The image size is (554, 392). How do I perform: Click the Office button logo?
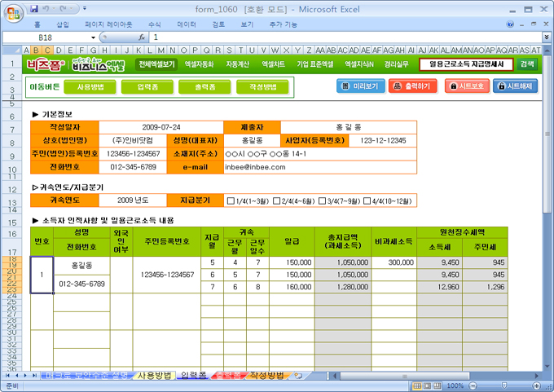[x=13, y=12]
